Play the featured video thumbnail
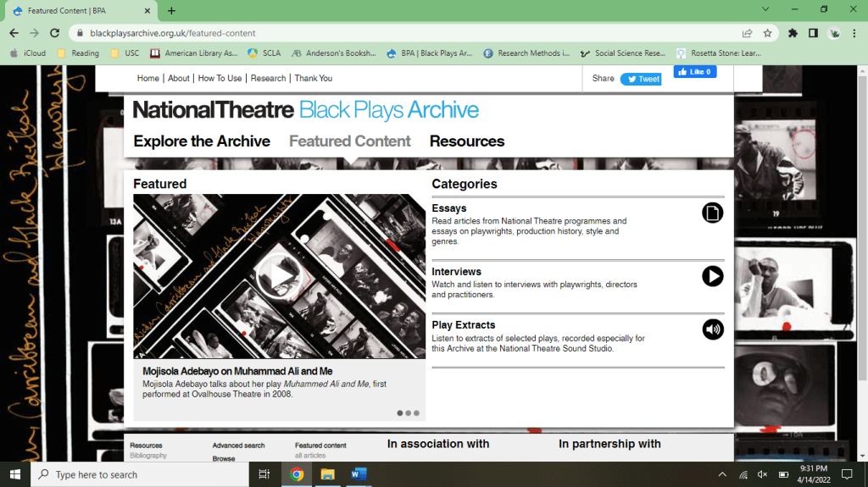This screenshot has height=487, width=868. pos(279,275)
